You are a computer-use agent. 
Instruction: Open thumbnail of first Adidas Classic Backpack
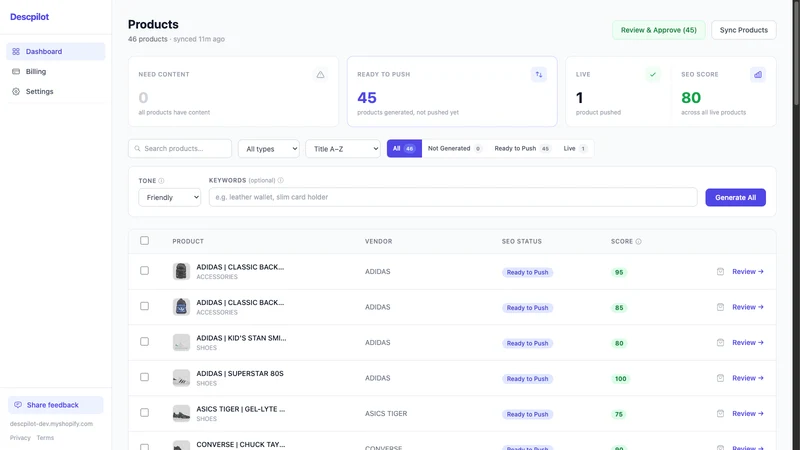(181, 271)
